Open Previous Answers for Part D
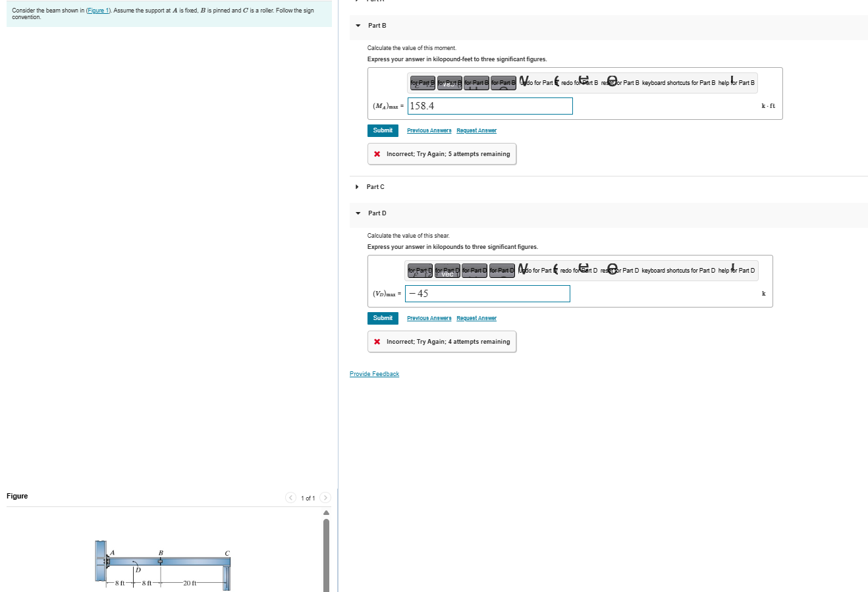868x592 pixels. coord(429,319)
